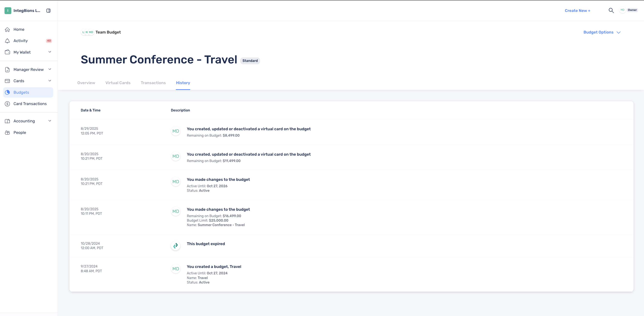Click the Home house icon

(7, 29)
